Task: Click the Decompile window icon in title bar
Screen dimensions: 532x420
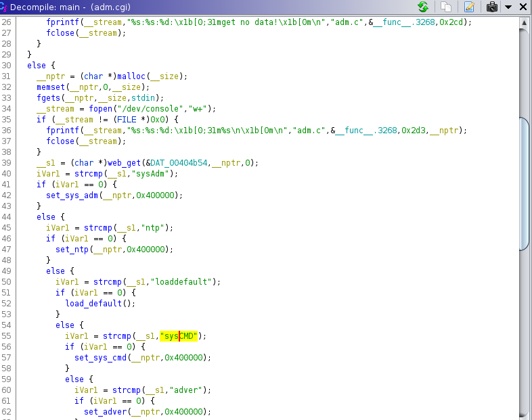Action: click(x=6, y=7)
